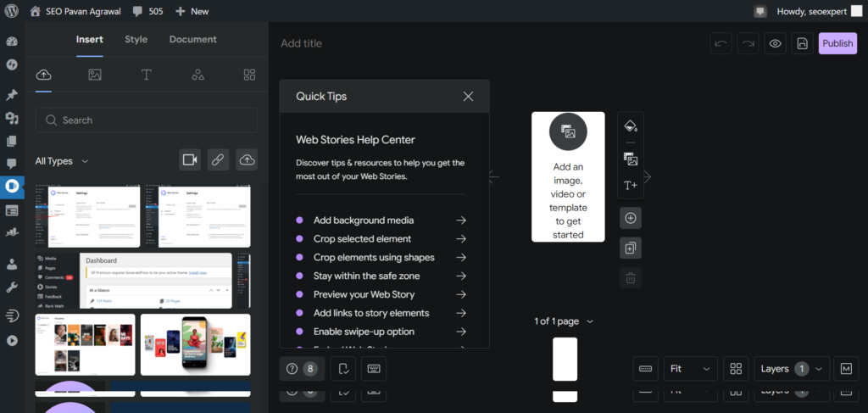Image resolution: width=868 pixels, height=413 pixels.
Task: Open the Comments sidebar icon
Action: point(12,164)
